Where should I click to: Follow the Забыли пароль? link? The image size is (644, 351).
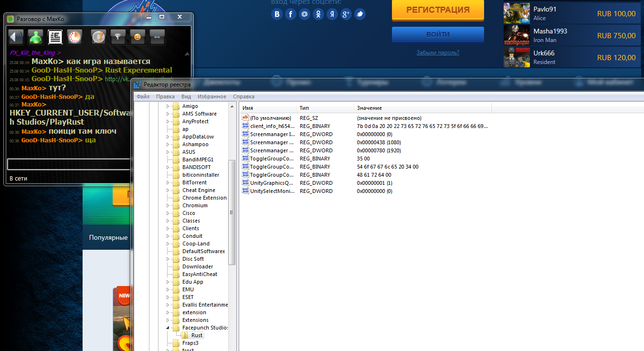[438, 53]
